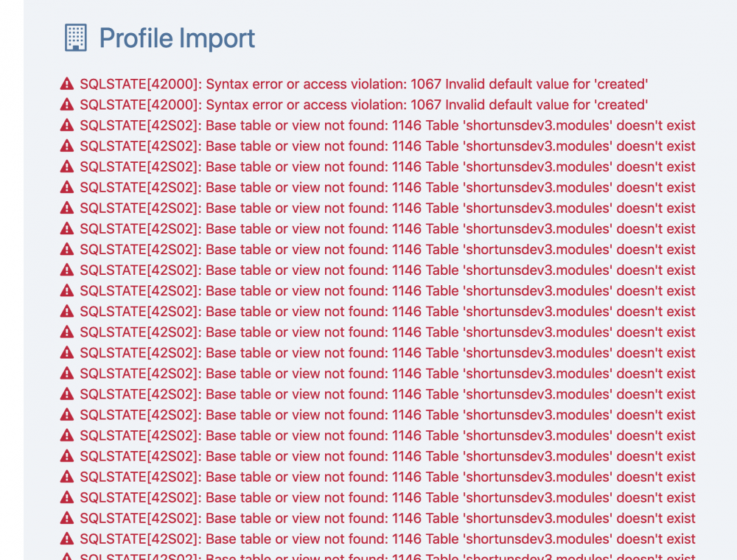The height and width of the screenshot is (560, 737).
Task: Click warning icon on first 'created' error
Action: point(67,84)
